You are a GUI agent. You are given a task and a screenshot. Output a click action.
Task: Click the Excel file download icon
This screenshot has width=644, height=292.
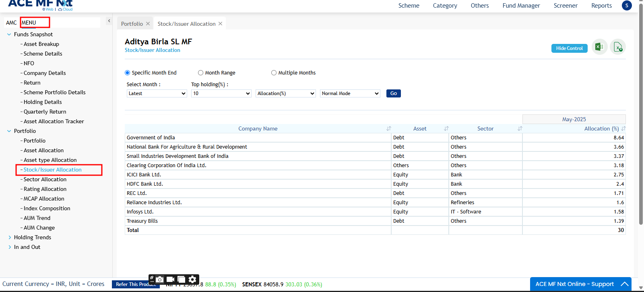point(618,47)
